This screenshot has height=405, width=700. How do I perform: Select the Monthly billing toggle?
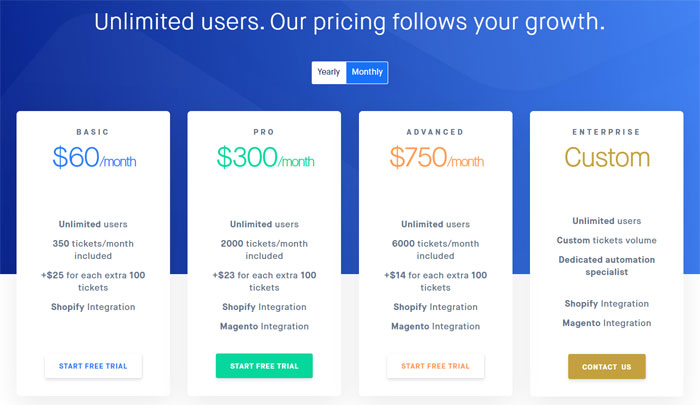coord(367,72)
